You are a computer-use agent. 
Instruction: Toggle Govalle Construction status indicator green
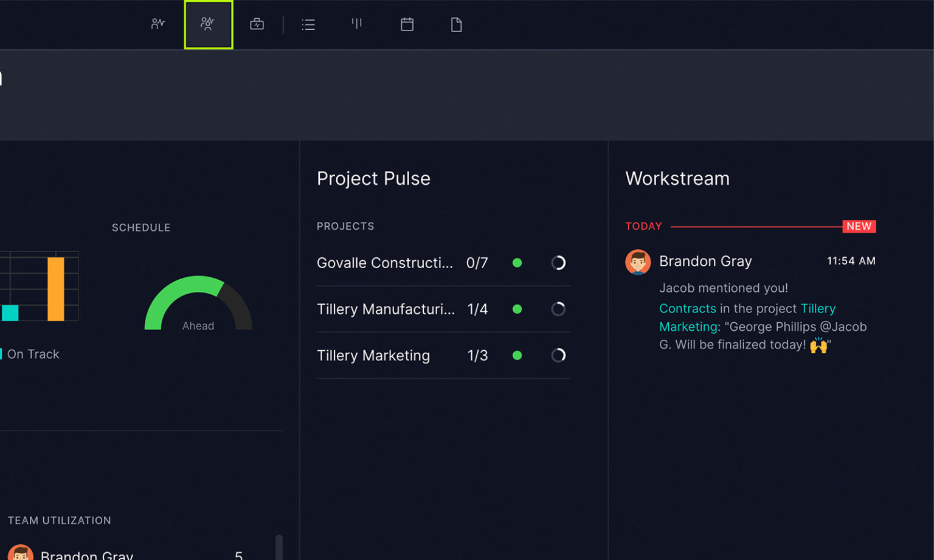[517, 263]
